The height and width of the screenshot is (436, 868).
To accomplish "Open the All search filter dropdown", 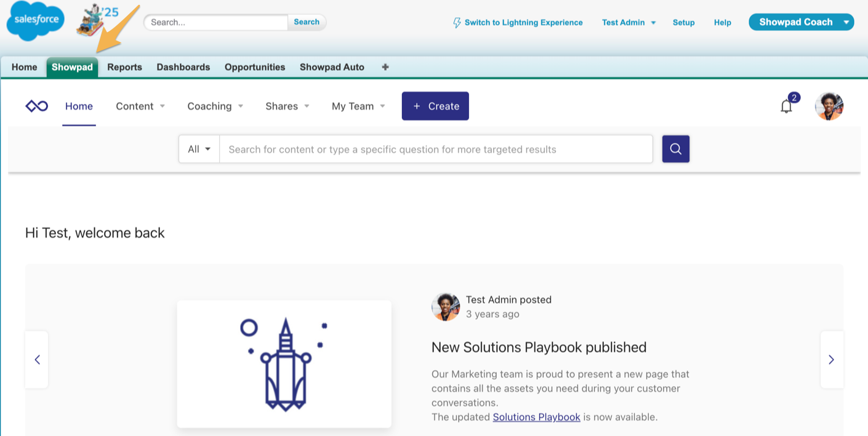I will coord(199,149).
